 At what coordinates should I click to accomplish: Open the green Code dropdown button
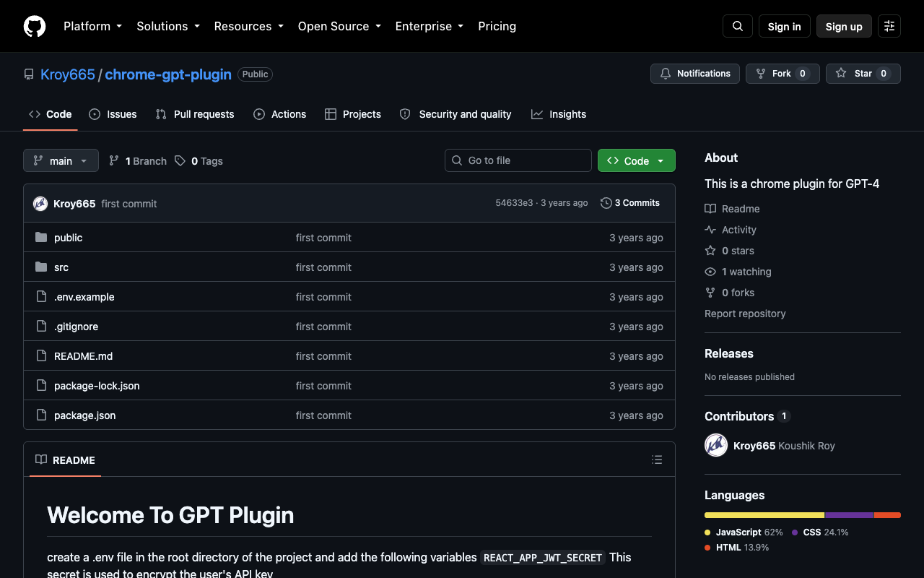click(x=637, y=161)
